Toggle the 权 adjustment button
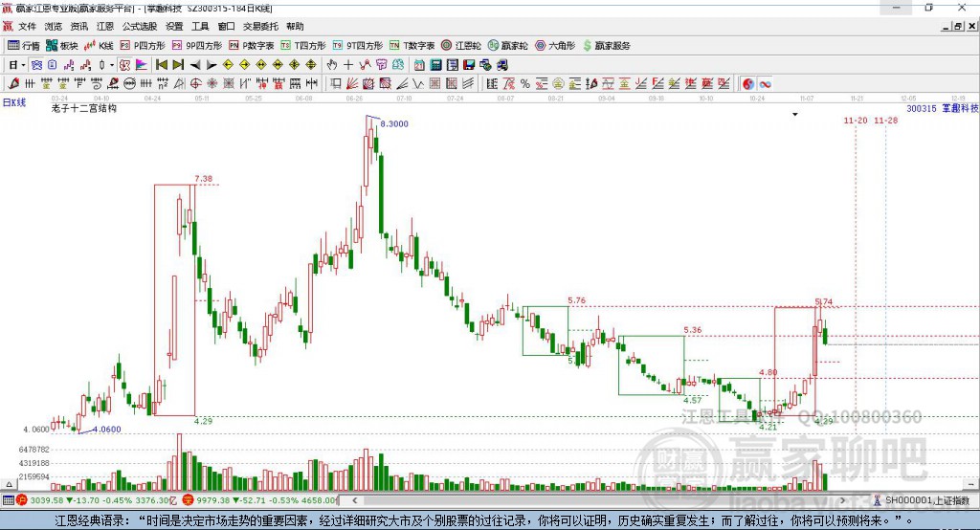This screenshot has height=530, width=980. coord(125,65)
